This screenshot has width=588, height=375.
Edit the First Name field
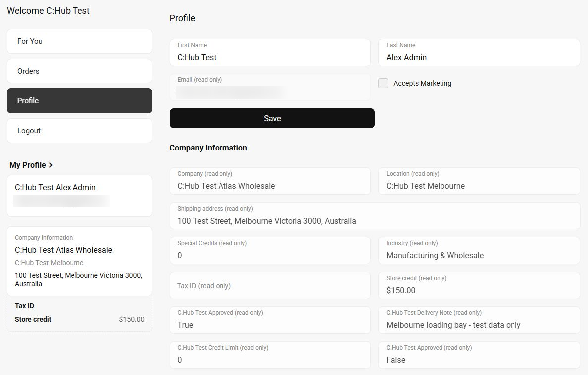click(x=270, y=53)
